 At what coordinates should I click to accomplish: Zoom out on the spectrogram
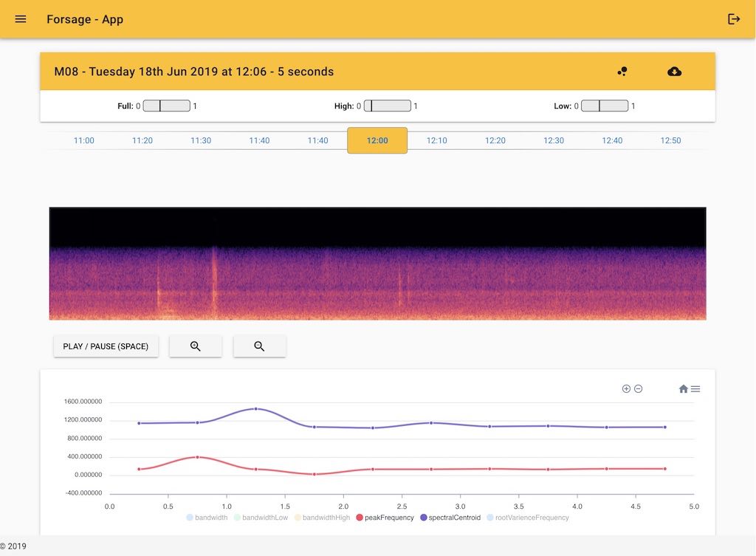(x=259, y=346)
